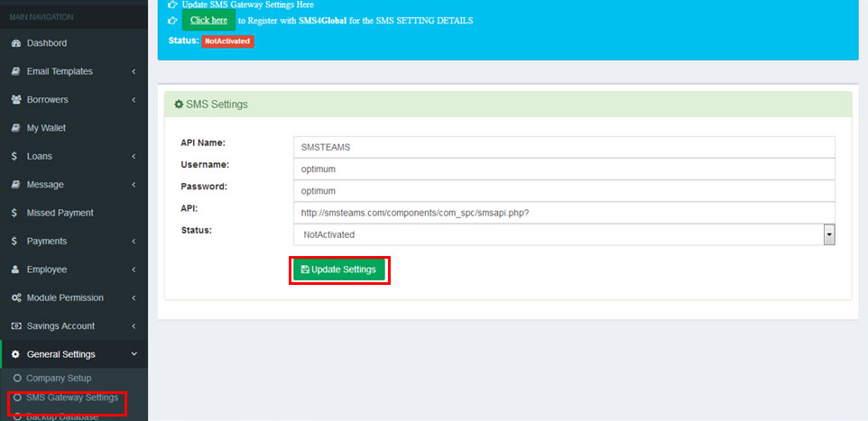Screen dimensions: 868x421
Task: Click the Borrowers group icon
Action: (15, 100)
